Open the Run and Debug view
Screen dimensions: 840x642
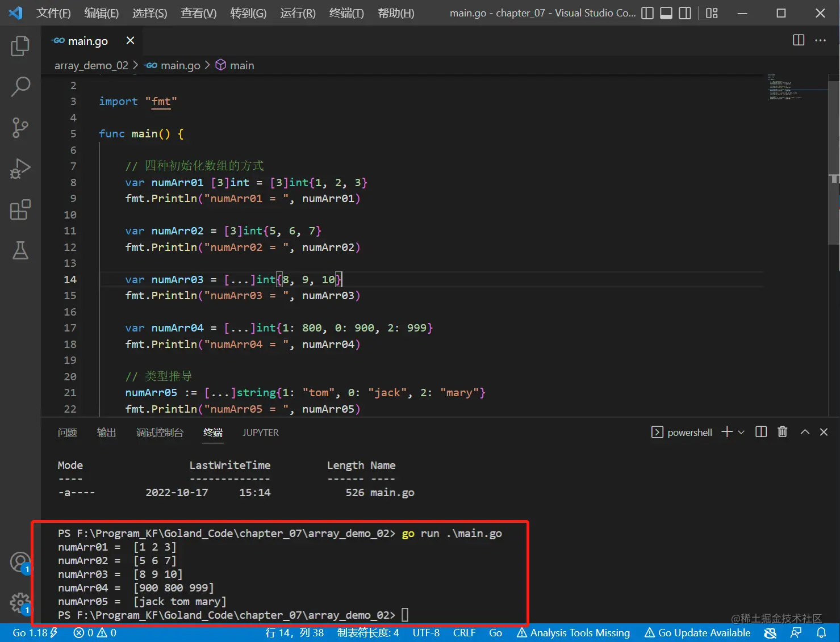click(x=20, y=169)
